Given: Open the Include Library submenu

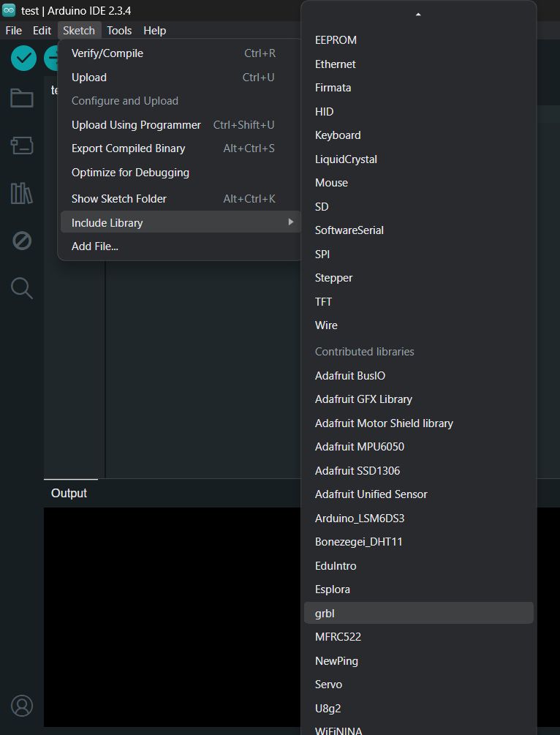Looking at the screenshot, I should coord(181,222).
